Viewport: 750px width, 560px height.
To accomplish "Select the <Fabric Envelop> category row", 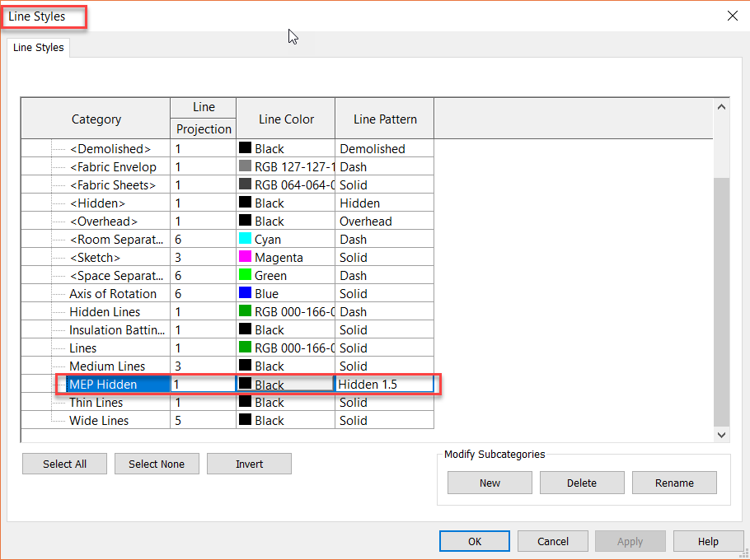I will [x=113, y=166].
